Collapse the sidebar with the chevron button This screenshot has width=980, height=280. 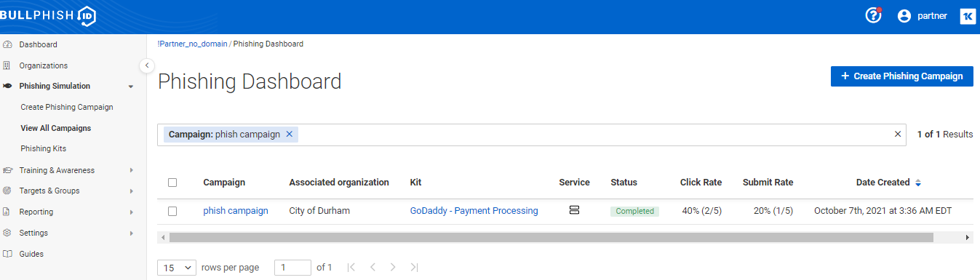pos(146,65)
